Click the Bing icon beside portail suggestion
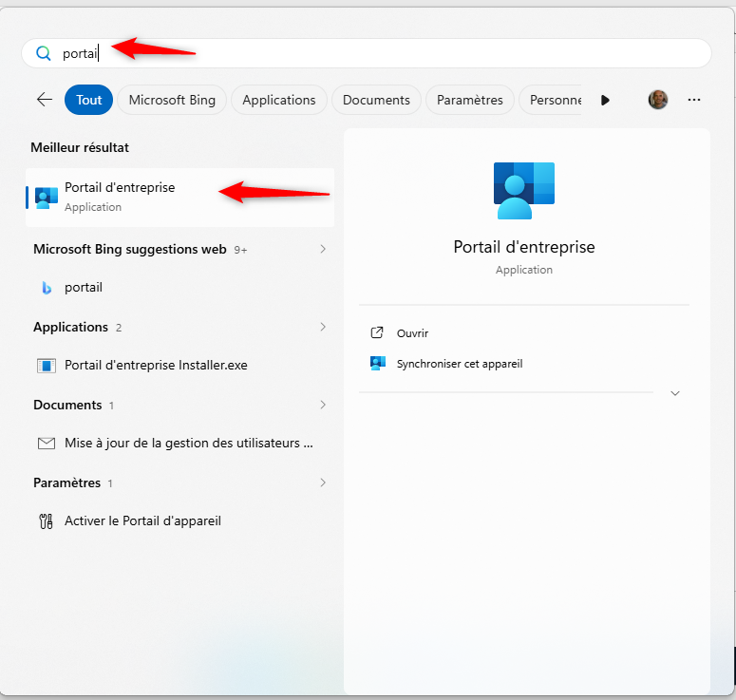Screen dimensions: 736x700 pos(46,288)
